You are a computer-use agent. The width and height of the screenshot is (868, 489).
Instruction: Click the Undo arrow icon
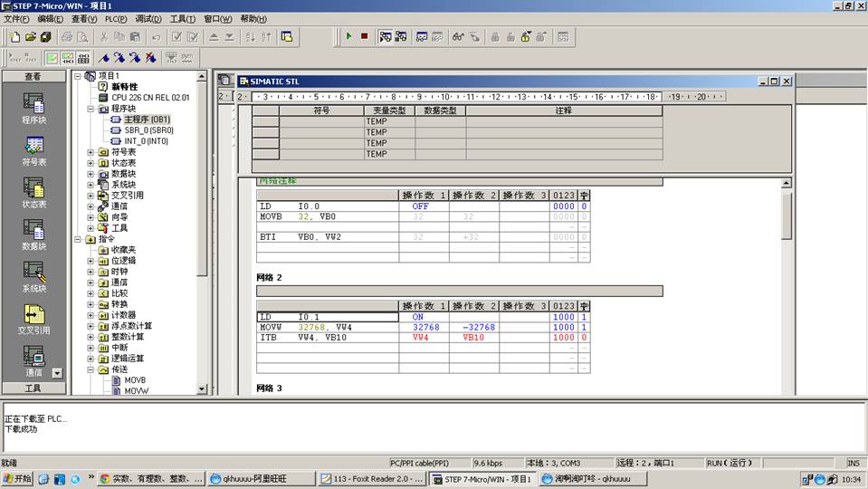(156, 37)
